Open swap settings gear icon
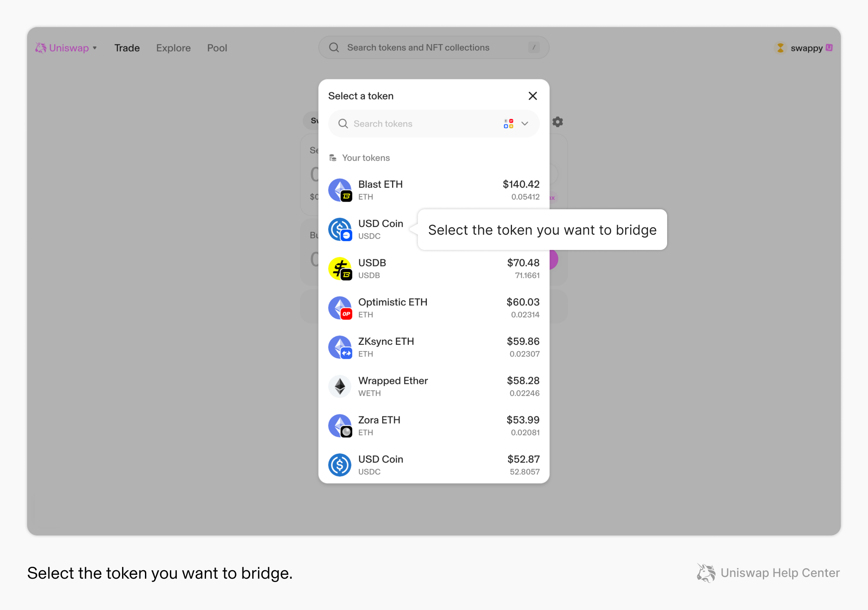The image size is (868, 610). 558,122
